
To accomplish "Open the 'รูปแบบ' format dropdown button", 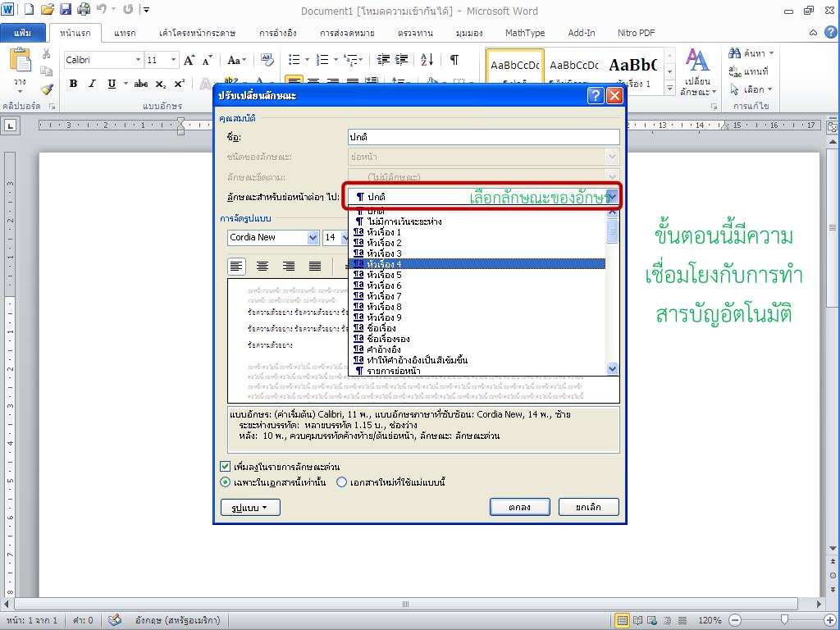I will 251,507.
